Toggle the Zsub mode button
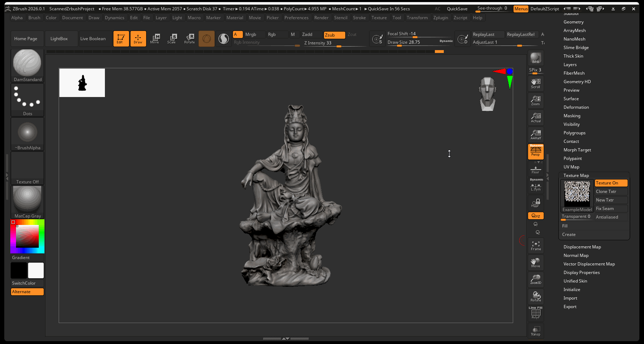This screenshot has height=344, width=644. (x=334, y=35)
